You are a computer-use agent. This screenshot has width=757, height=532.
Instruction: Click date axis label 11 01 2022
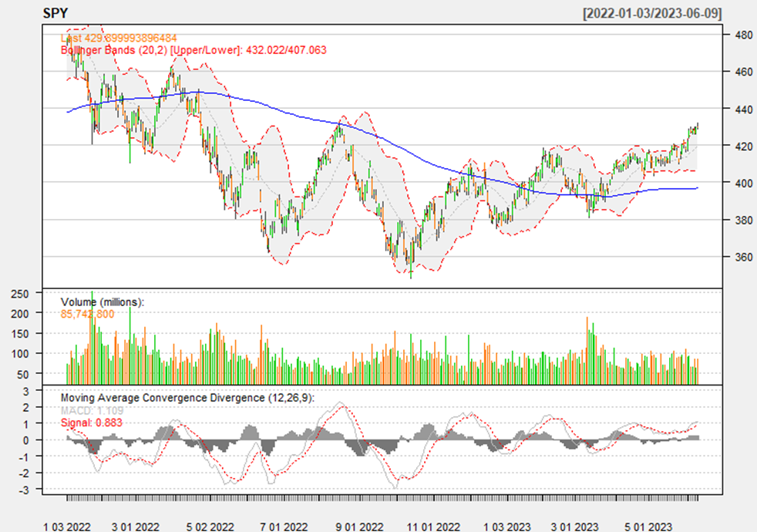click(x=433, y=526)
